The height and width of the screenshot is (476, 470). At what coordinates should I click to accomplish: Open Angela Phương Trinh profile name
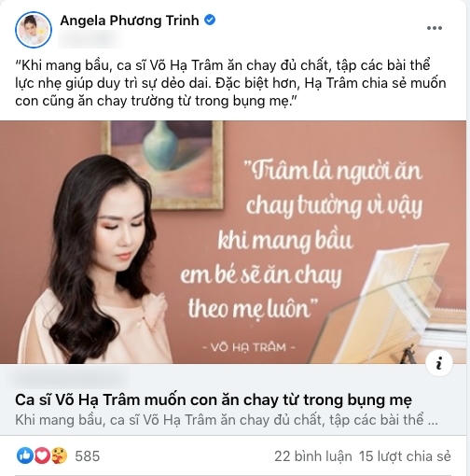130,21
